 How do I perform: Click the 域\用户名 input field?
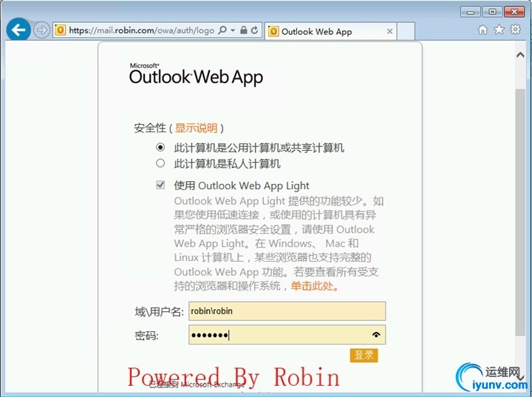[x=287, y=311]
